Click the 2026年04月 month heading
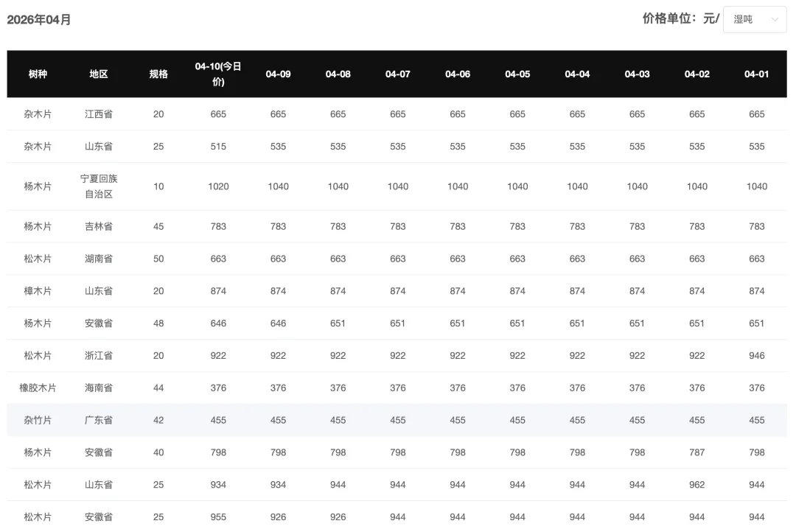The height and width of the screenshot is (532, 796). [39, 20]
